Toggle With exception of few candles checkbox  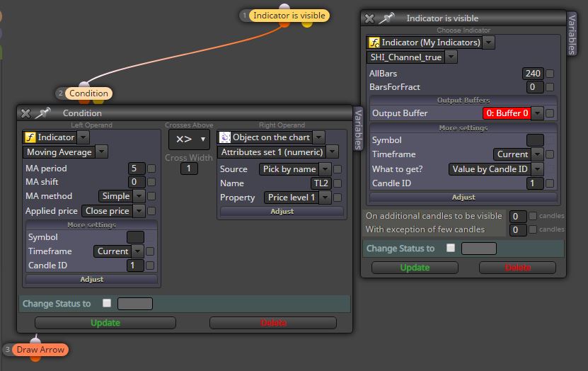coord(533,229)
